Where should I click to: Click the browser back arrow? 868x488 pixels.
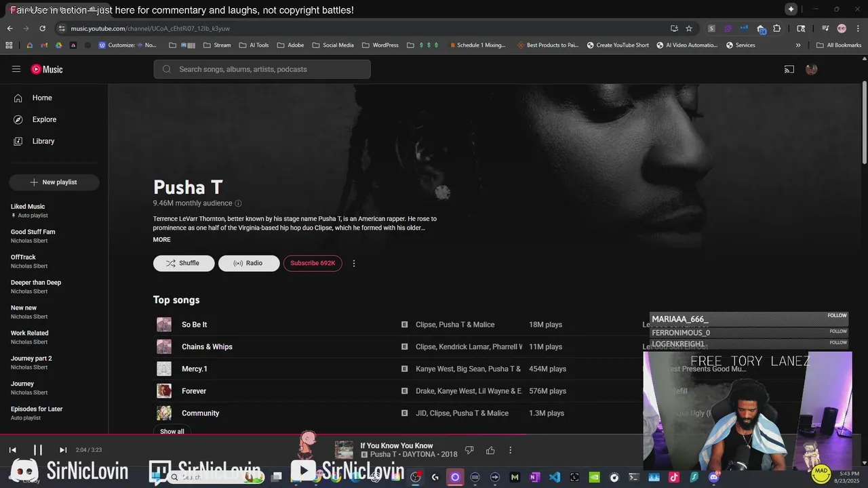tap(9, 28)
